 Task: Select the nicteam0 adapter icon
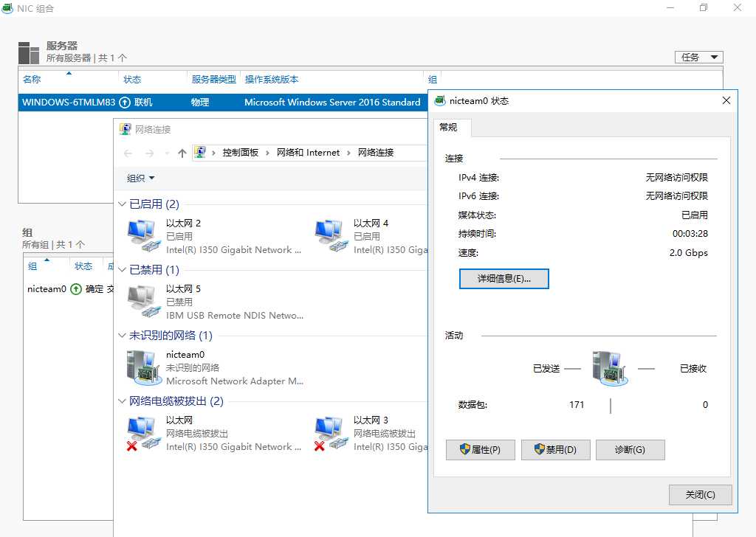click(x=143, y=367)
